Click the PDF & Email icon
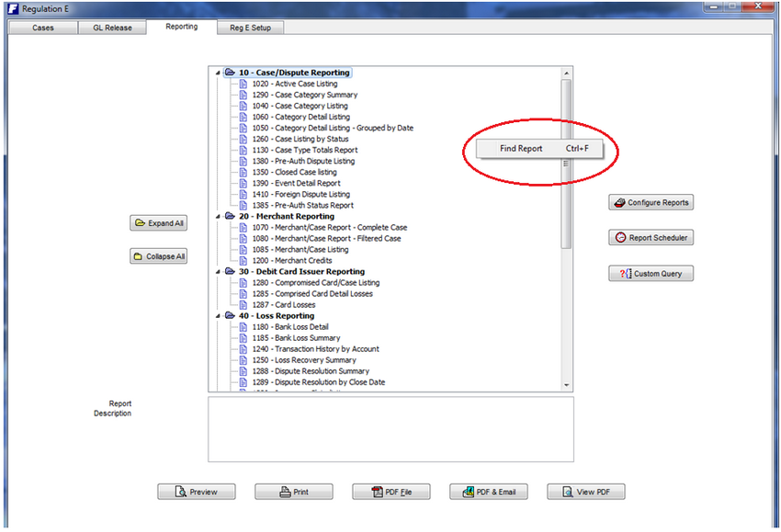Image resolution: width=781 pixels, height=532 pixels. point(468,492)
